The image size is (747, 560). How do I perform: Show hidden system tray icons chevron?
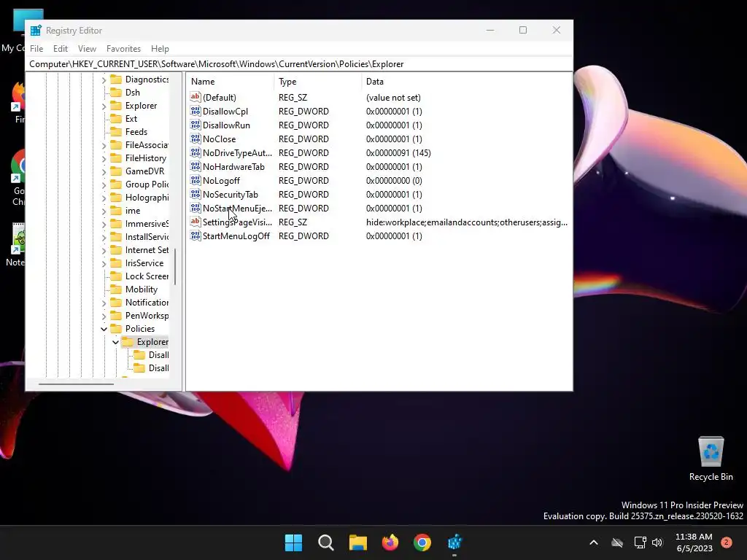[x=594, y=542]
